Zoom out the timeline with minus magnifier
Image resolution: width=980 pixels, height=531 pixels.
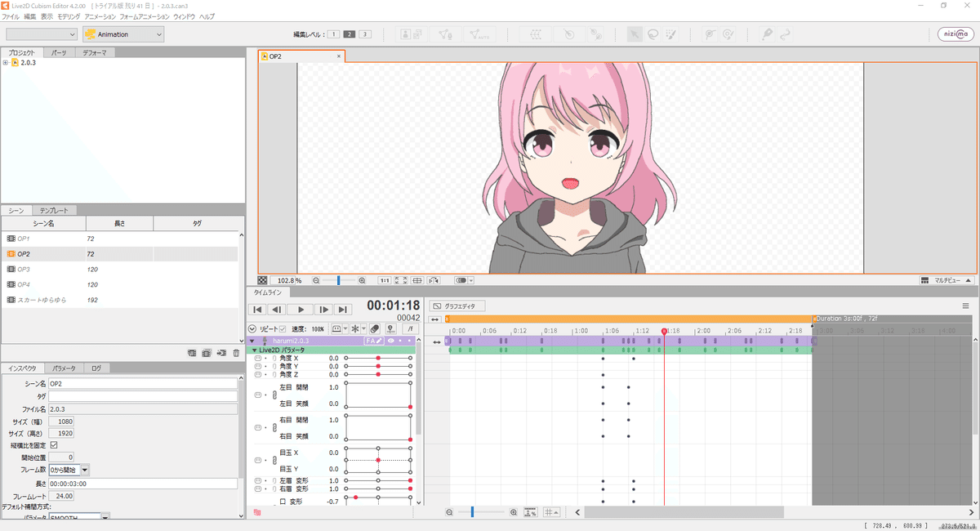(449, 512)
